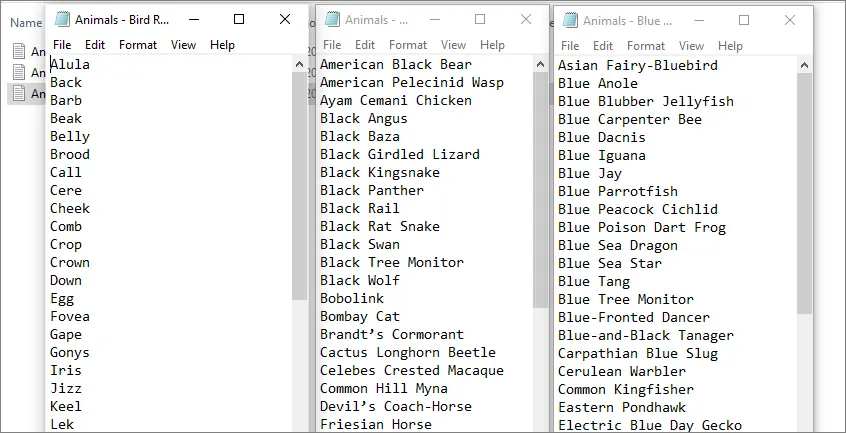Click scroll-up arrow in Bird window
The width and height of the screenshot is (846, 433).
tap(299, 65)
